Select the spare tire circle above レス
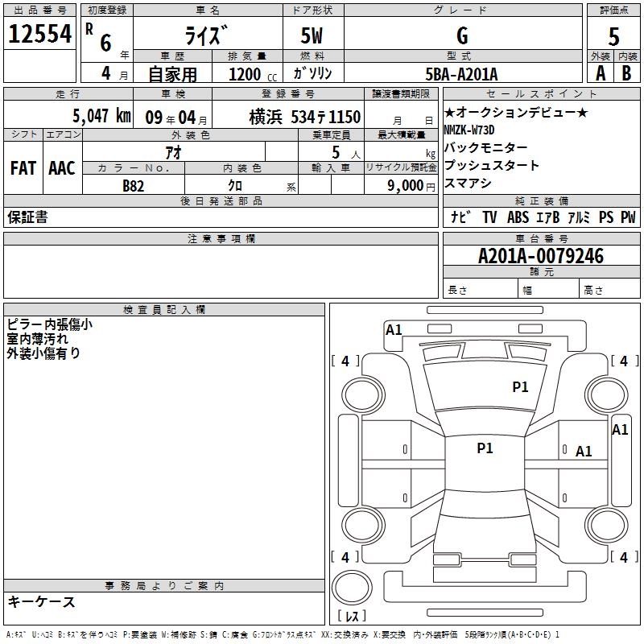Image resolution: width=644 pixels, height=644 pixels. pyautogui.click(x=352, y=588)
